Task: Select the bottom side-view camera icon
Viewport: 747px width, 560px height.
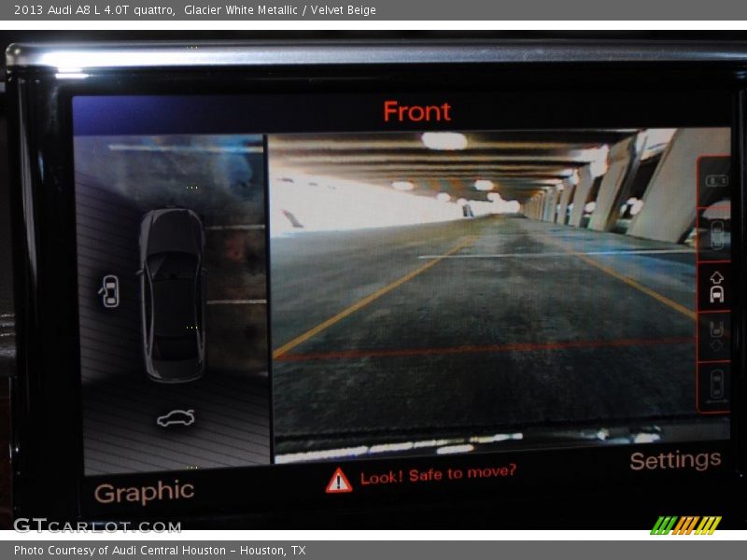Action: (x=716, y=385)
